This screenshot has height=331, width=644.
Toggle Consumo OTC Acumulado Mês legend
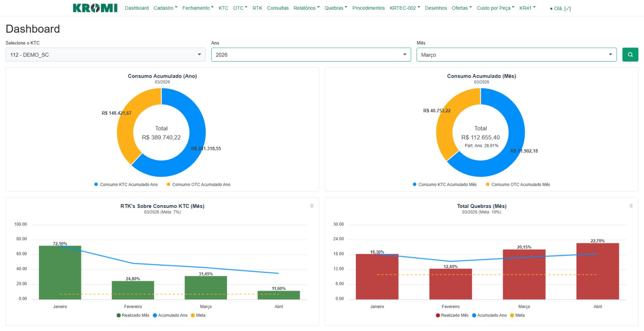coord(518,185)
